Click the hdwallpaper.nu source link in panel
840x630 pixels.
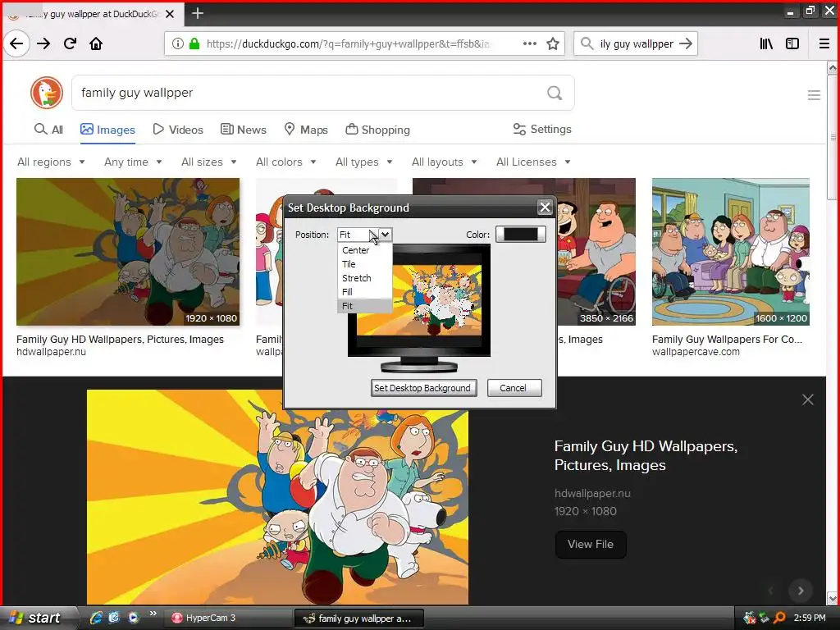(x=592, y=493)
